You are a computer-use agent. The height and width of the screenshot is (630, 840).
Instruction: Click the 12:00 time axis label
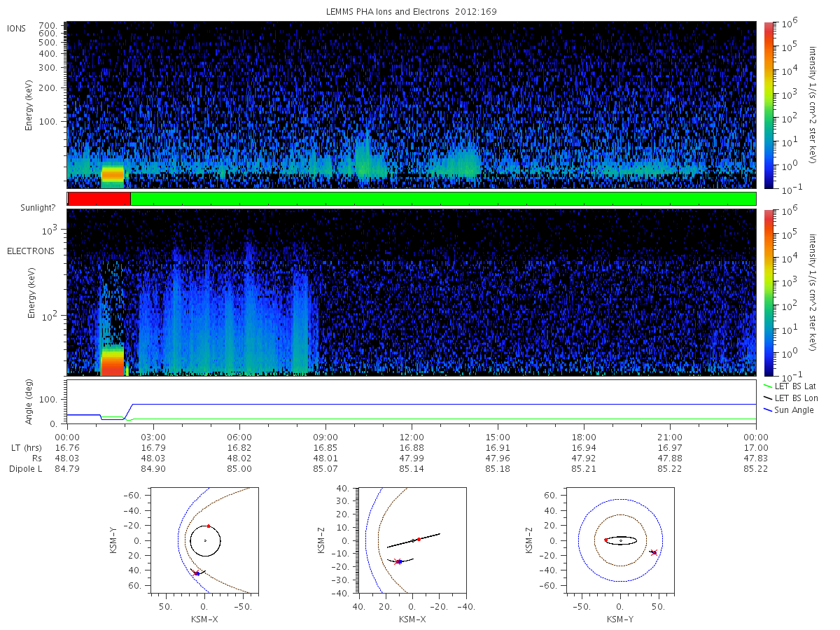pyautogui.click(x=412, y=437)
